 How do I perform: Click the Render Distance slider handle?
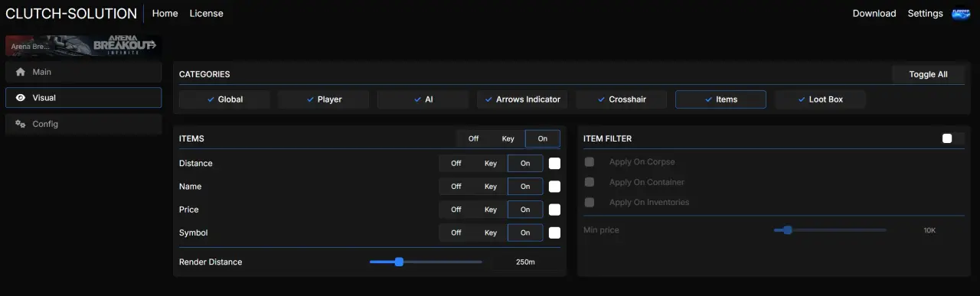click(399, 262)
